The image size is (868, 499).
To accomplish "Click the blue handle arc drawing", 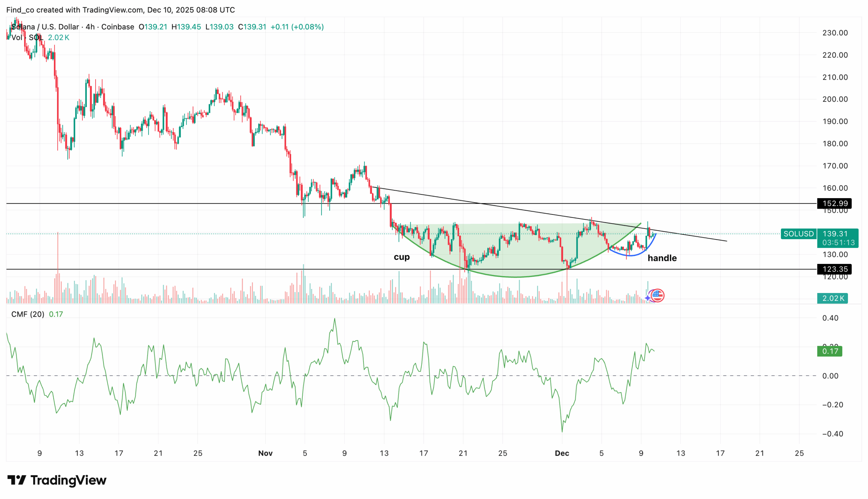I will pos(630,255).
